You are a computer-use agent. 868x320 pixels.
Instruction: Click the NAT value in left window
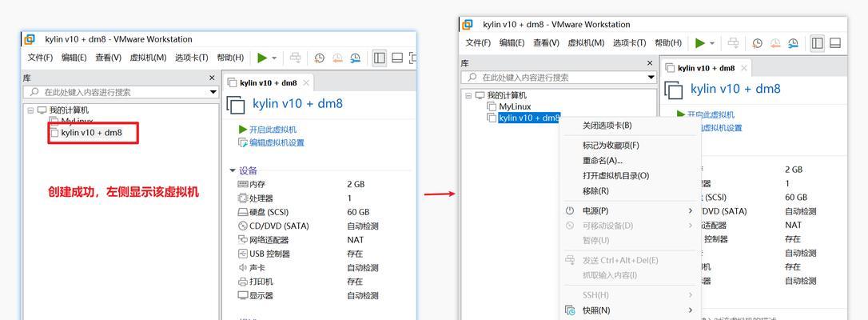tap(356, 240)
